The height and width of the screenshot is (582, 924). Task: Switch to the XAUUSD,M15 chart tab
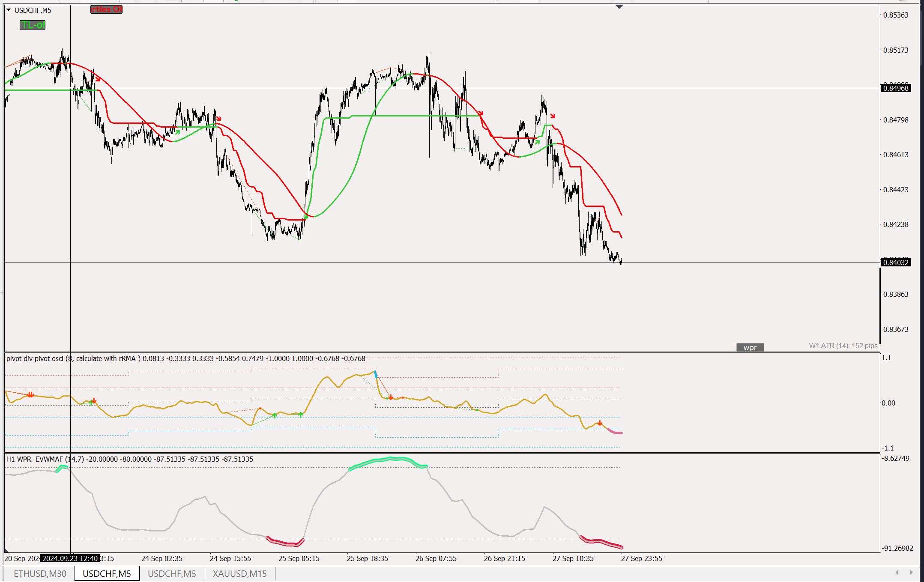click(239, 573)
